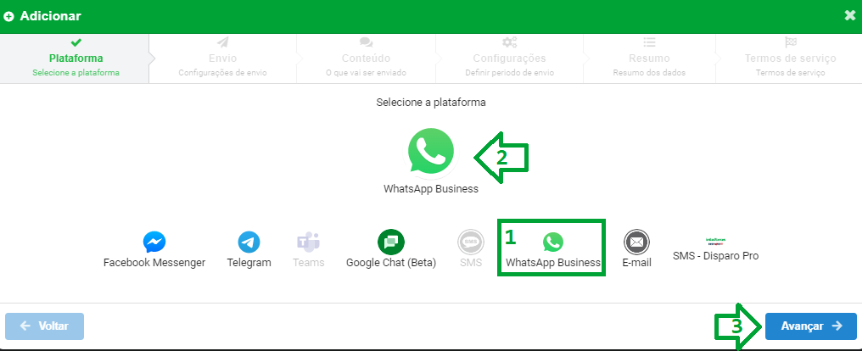Screen dimensions: 868x351
Task: Open the Termos de serviço step tab
Action: tap(790, 58)
